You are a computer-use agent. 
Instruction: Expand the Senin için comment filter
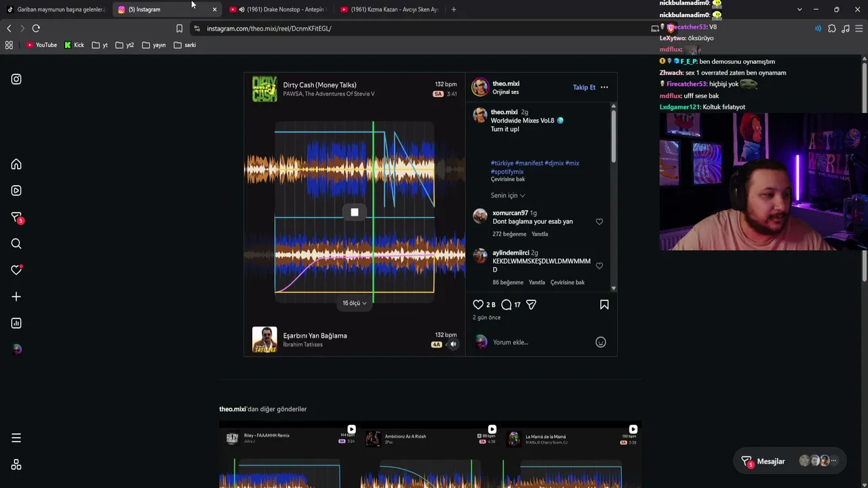(x=508, y=195)
